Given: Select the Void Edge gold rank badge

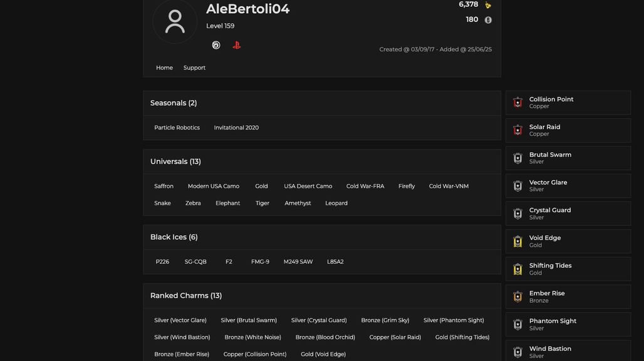Looking at the screenshot, I should pyautogui.click(x=517, y=242).
